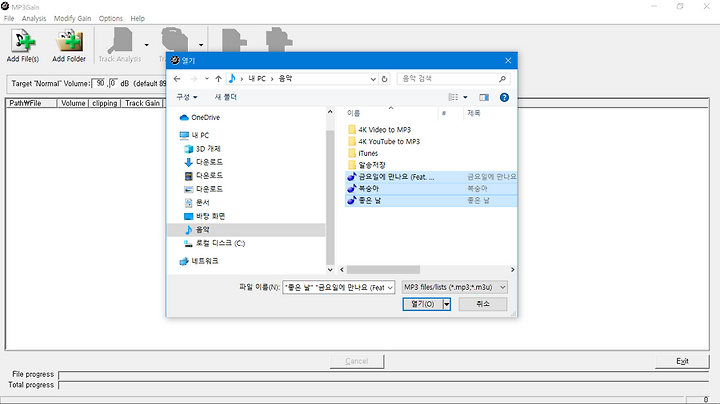
Task: Open the Modify Gain menu
Action: [x=73, y=18]
